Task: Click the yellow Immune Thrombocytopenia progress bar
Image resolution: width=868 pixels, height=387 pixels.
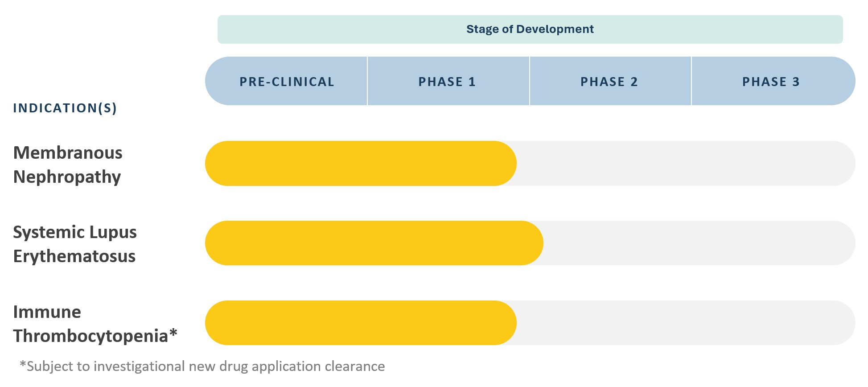Action: pos(360,323)
